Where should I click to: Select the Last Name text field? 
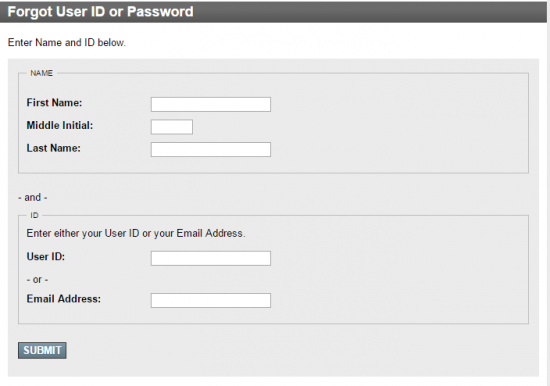pyautogui.click(x=210, y=149)
